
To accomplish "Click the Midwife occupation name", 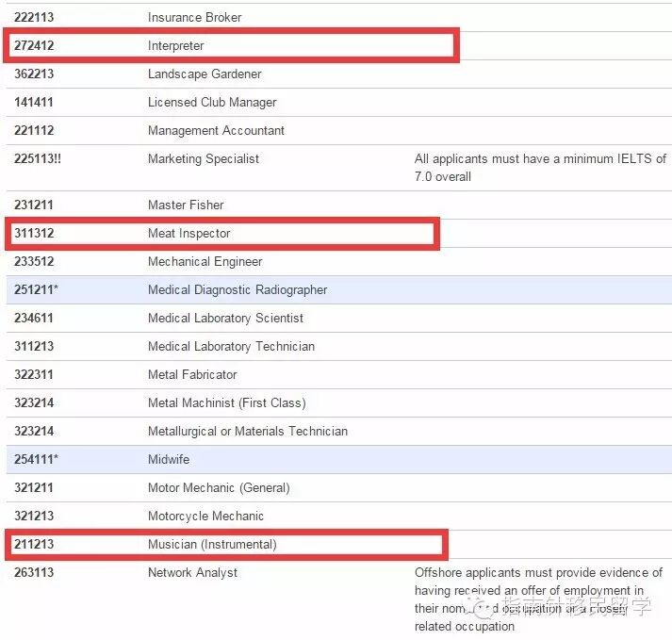I will 169,460.
